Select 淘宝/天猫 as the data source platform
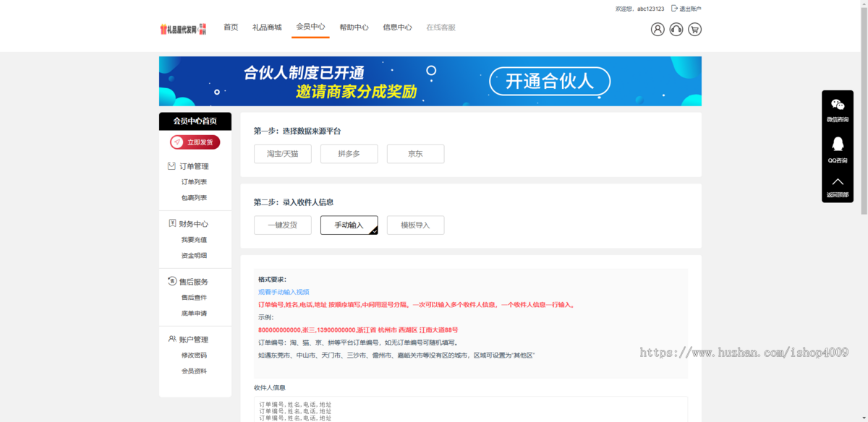 [283, 154]
